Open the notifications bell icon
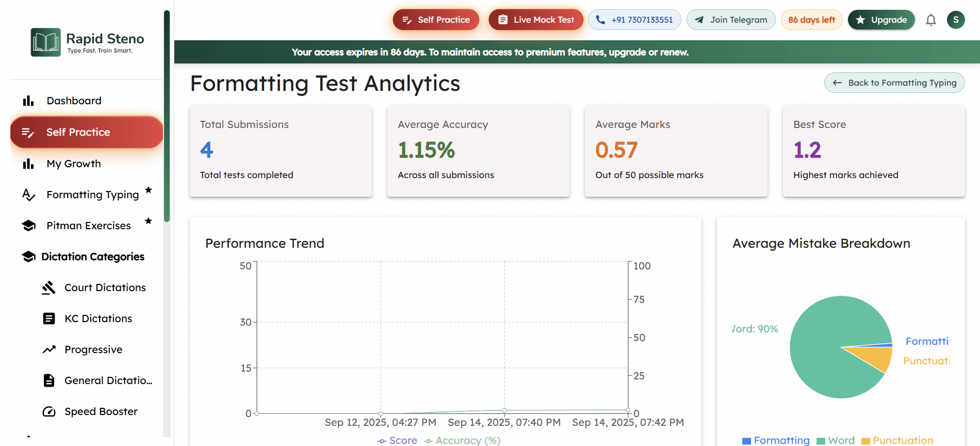 tap(930, 20)
